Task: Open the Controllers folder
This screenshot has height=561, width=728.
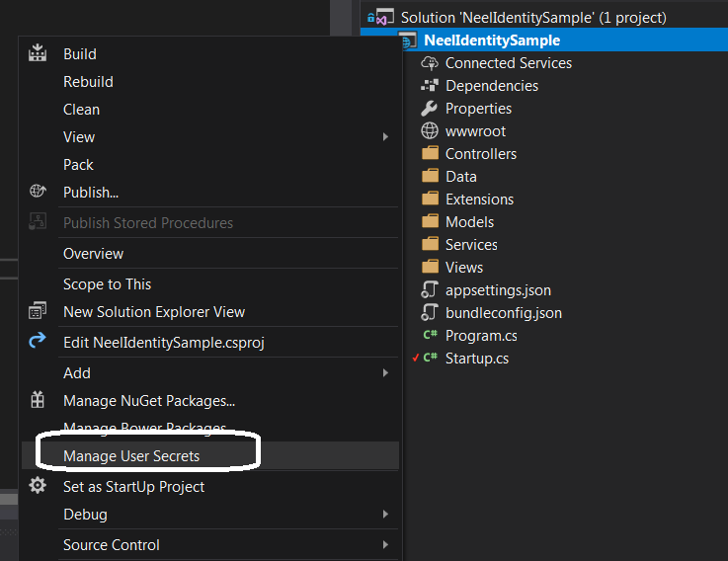Action: pyautogui.click(x=480, y=154)
